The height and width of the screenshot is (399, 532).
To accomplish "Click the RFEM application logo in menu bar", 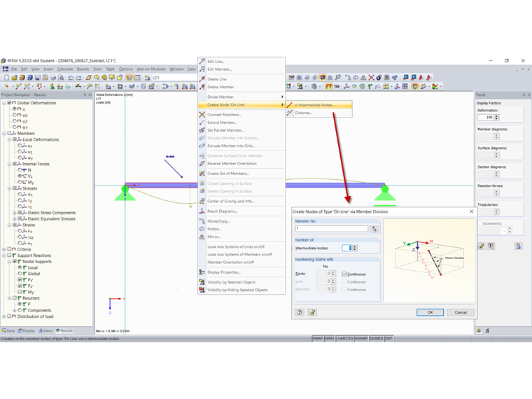I will 6,69.
